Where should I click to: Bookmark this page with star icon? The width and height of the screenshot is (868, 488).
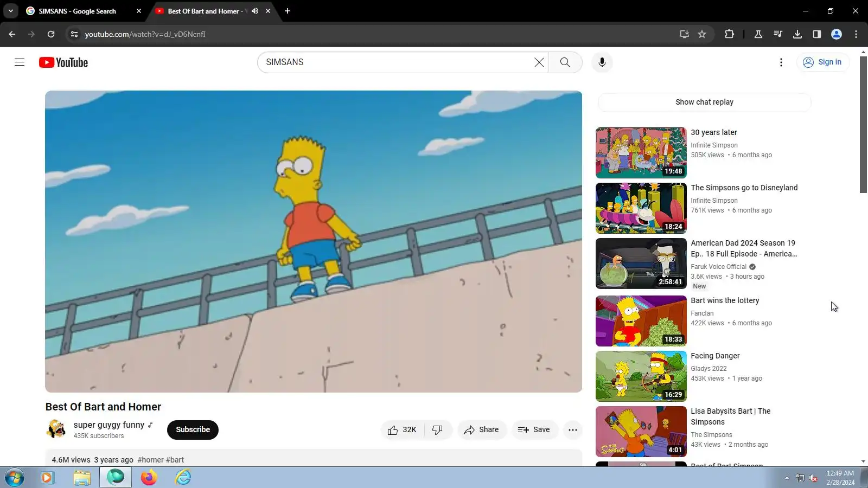click(x=702, y=34)
